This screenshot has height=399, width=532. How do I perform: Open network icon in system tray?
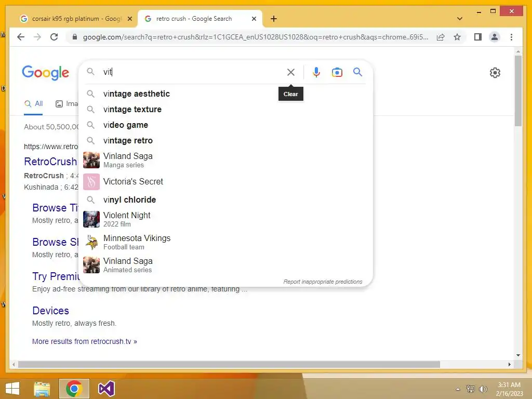coord(471,389)
